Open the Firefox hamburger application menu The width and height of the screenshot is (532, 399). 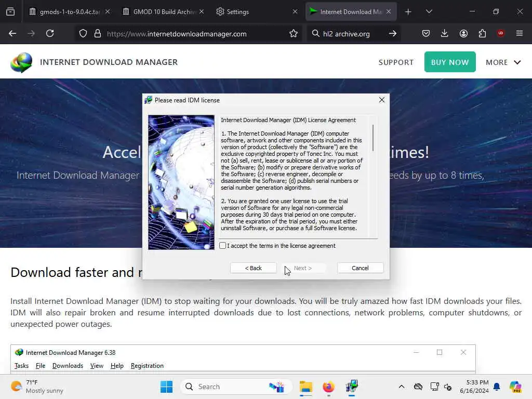[x=520, y=33]
